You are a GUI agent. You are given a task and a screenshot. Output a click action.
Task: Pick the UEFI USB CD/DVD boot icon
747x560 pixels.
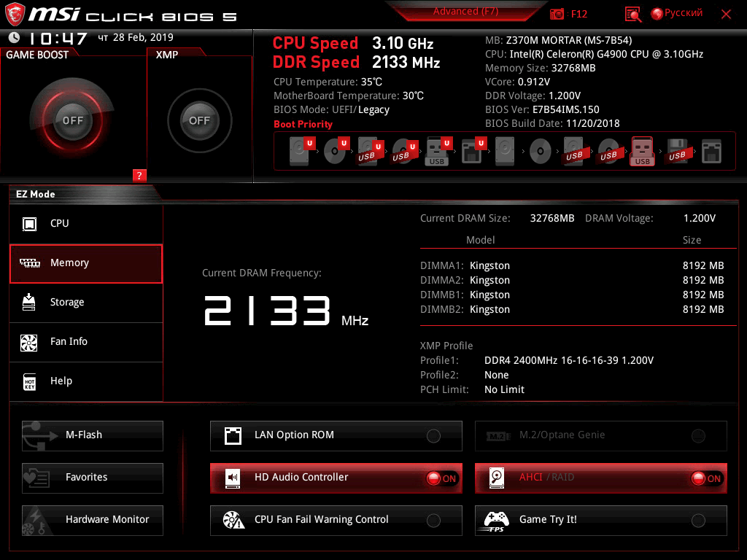(x=404, y=152)
